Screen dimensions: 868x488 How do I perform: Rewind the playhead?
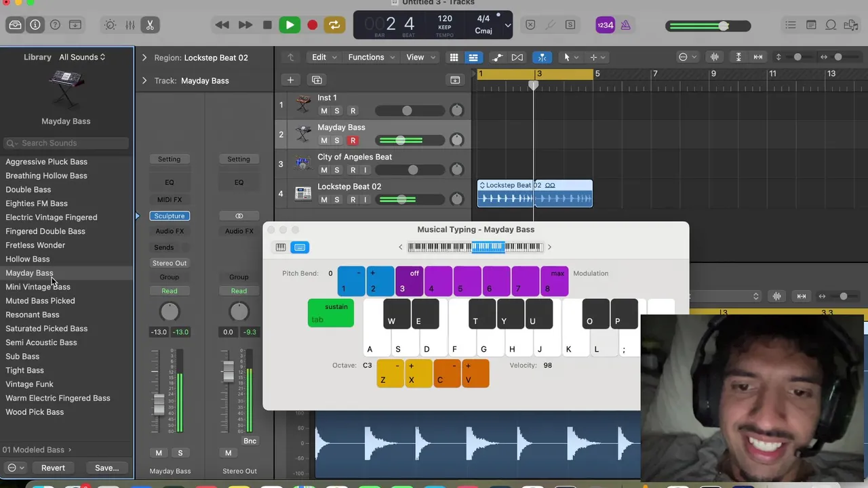point(222,25)
